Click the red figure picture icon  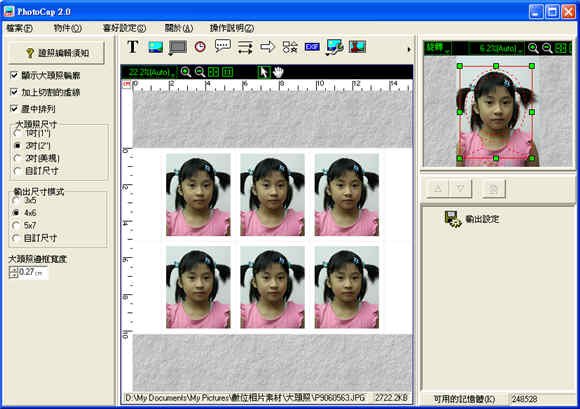pyautogui.click(x=357, y=47)
